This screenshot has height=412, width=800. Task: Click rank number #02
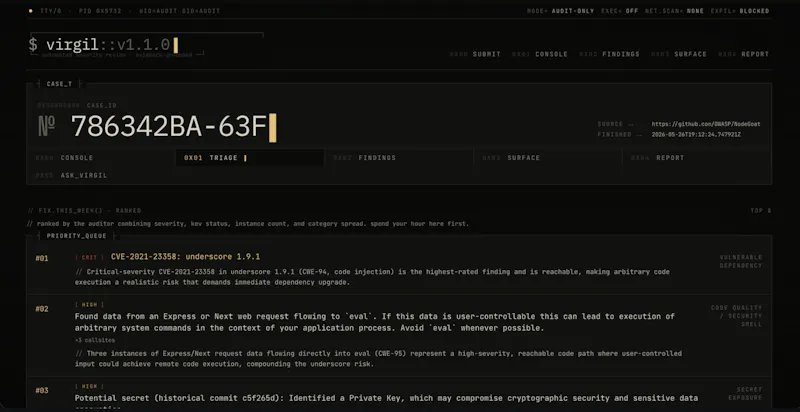click(x=42, y=309)
